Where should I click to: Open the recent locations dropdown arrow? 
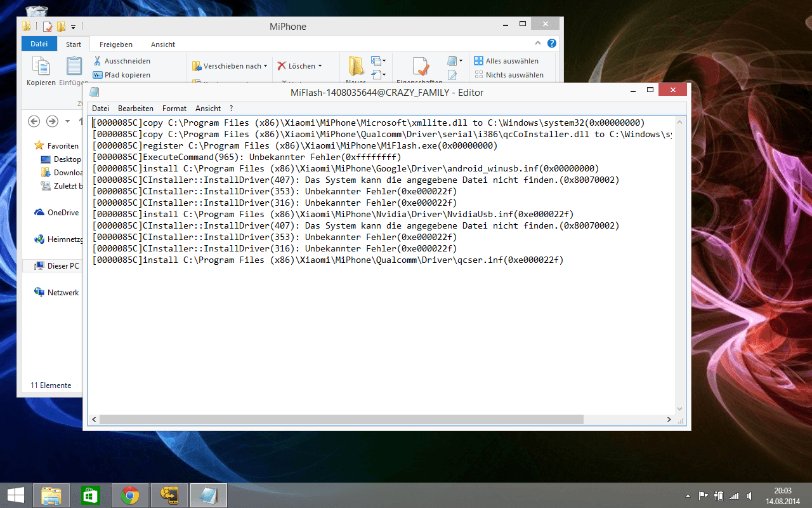(67, 121)
